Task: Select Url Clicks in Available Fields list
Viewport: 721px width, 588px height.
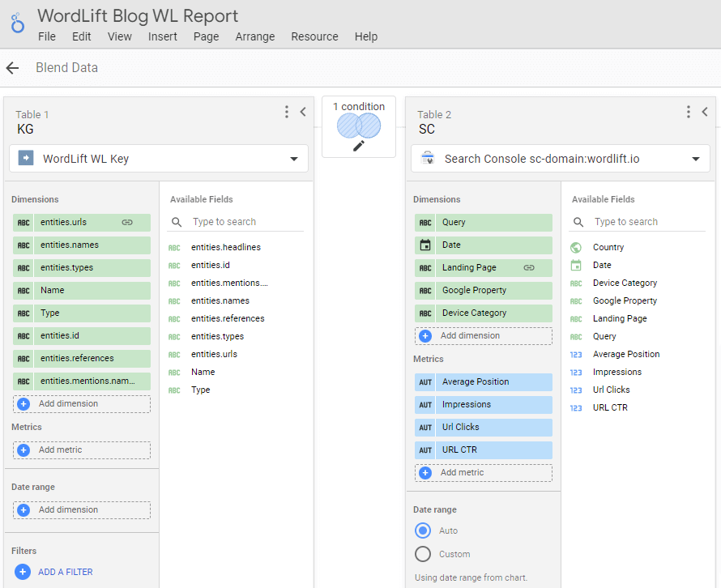Action: coord(612,390)
